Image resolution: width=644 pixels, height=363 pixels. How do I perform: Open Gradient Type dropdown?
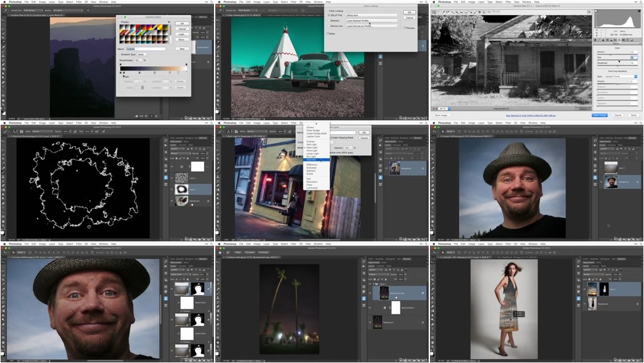[142, 54]
